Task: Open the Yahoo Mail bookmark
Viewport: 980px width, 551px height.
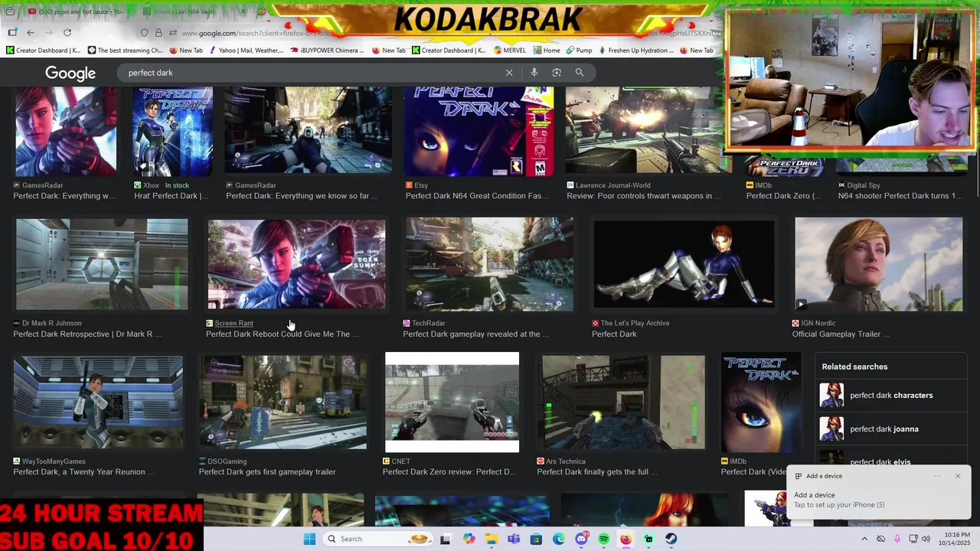Action: click(247, 51)
